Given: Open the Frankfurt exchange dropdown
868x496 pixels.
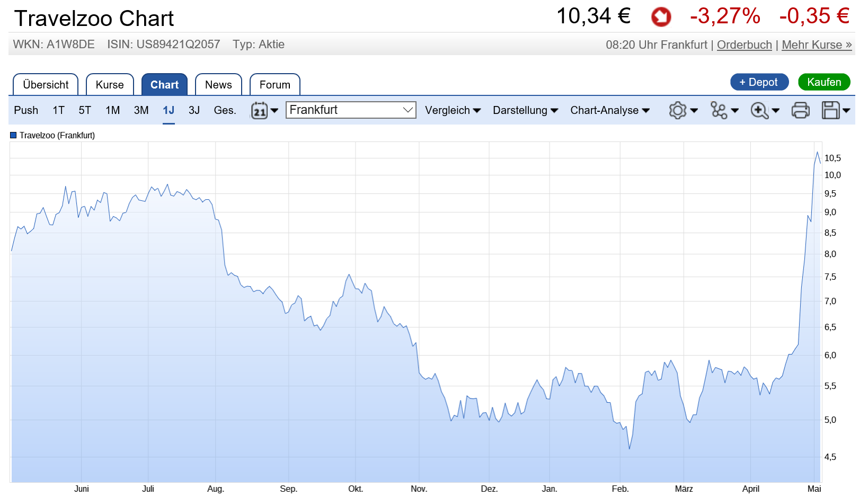Looking at the screenshot, I should tap(351, 110).
